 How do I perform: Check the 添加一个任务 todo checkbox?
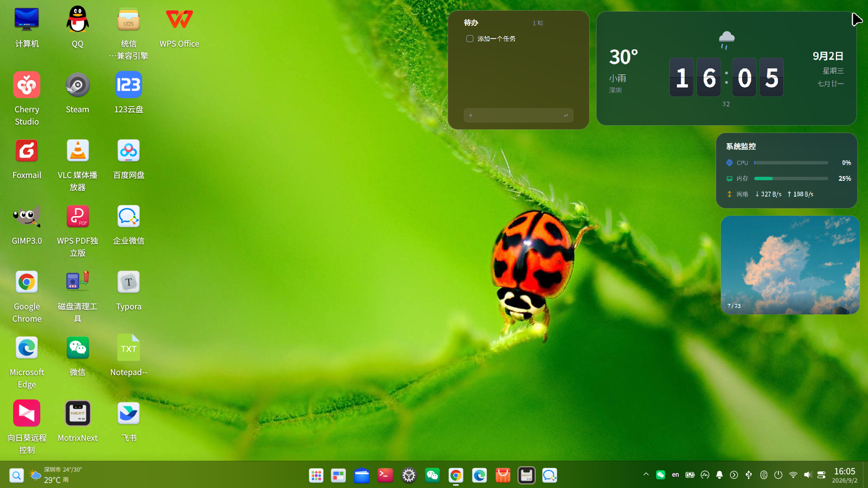(x=470, y=39)
